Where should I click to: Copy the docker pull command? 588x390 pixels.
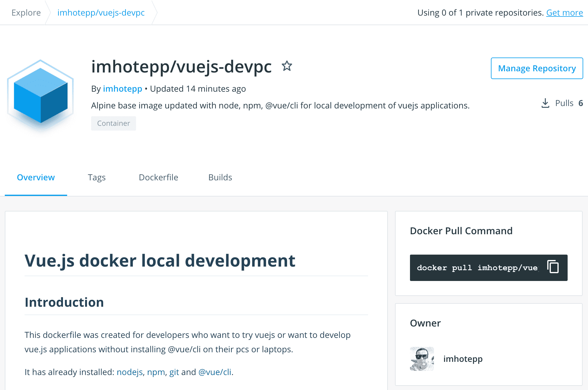[553, 267]
